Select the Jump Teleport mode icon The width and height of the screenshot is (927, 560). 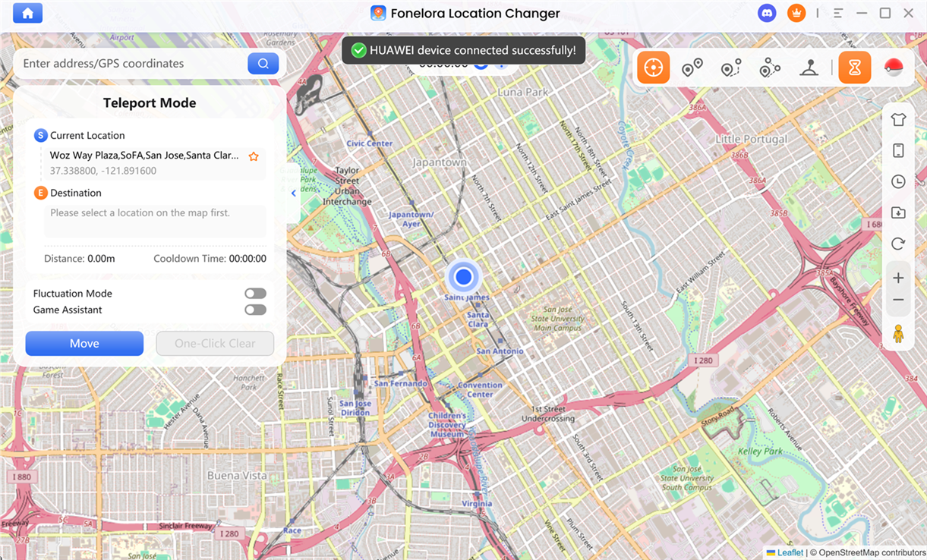coord(692,68)
